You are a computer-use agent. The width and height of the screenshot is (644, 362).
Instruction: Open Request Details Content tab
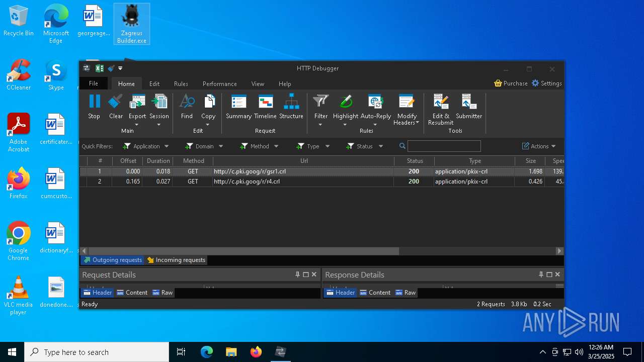132,293
